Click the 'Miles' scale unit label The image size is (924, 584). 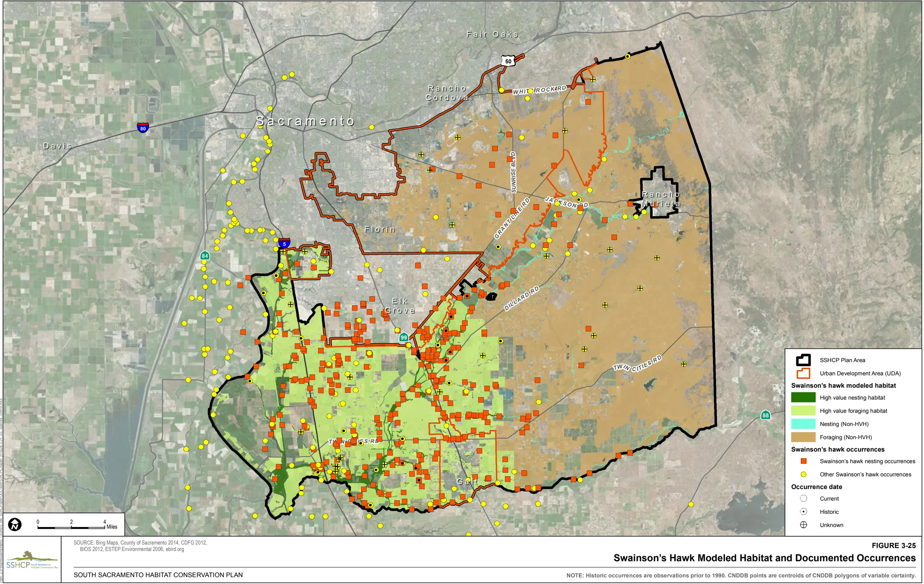click(x=112, y=527)
